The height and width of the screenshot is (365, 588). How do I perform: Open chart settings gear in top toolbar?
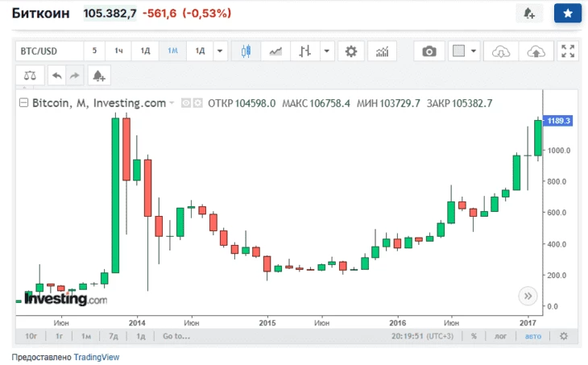(350, 51)
